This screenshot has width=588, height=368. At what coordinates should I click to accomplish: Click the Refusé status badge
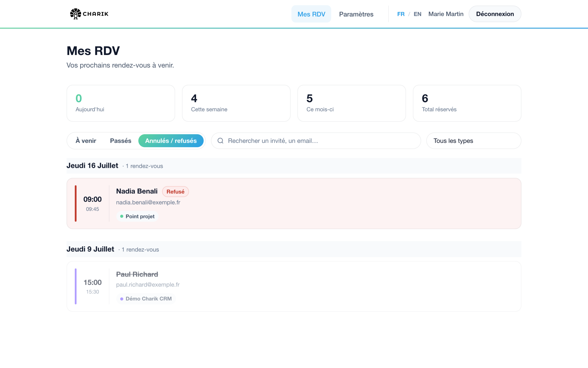(175, 192)
